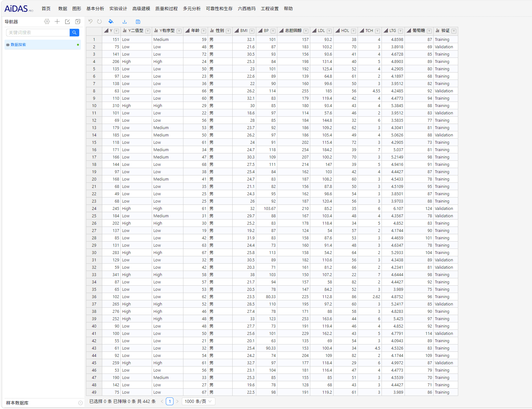Select 数据探索 in the navigator
Image resolution: width=532 pixels, height=409 pixels.
(x=42, y=45)
